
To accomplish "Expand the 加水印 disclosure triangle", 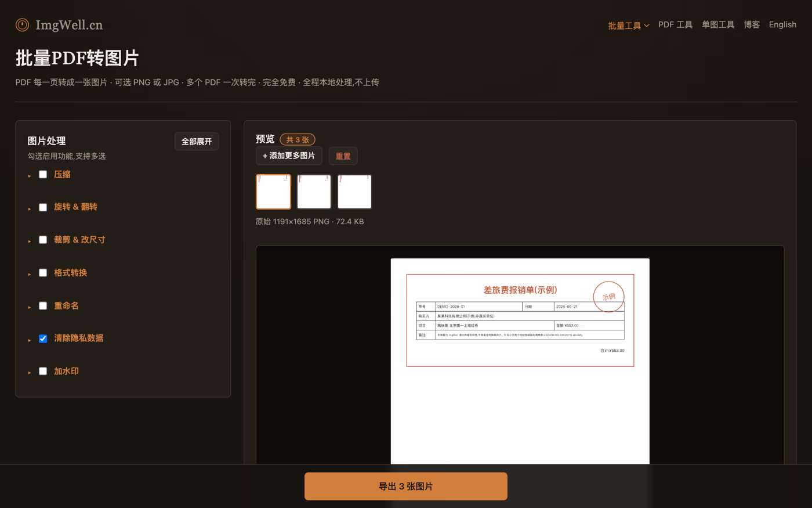I will (x=30, y=373).
